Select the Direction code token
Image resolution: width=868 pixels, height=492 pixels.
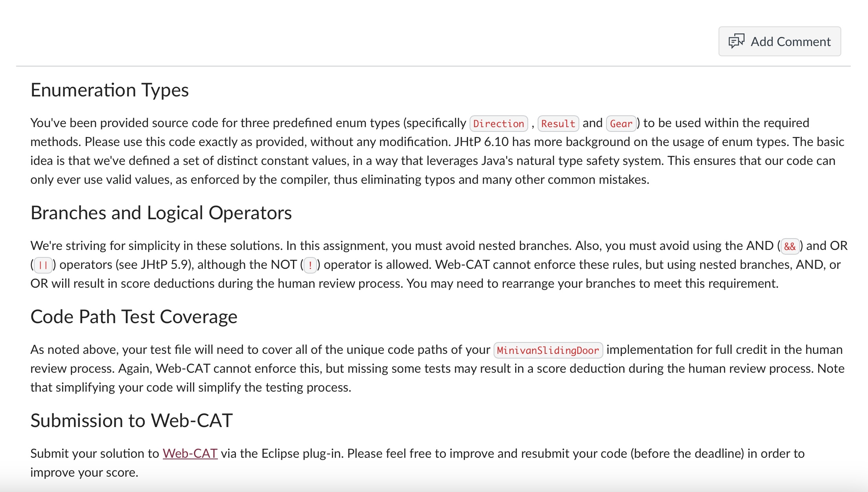click(498, 124)
